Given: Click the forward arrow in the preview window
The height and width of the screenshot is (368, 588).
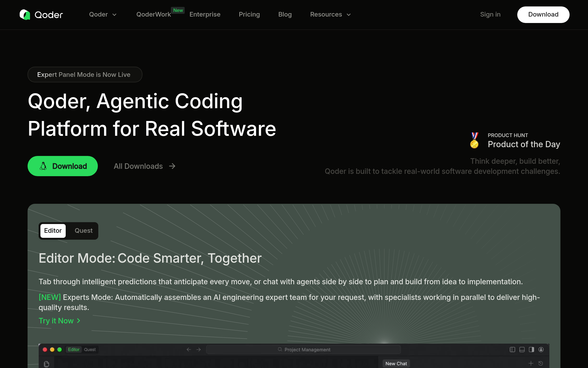Looking at the screenshot, I should point(198,350).
